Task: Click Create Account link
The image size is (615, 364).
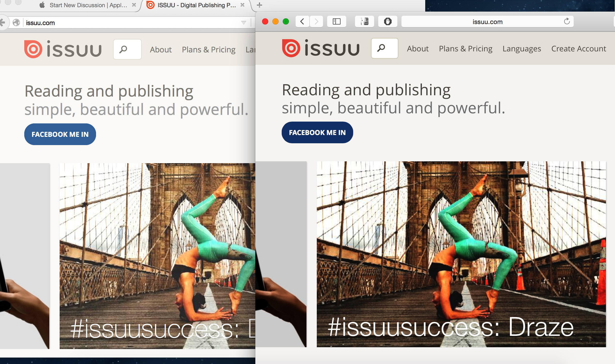Action: tap(578, 49)
